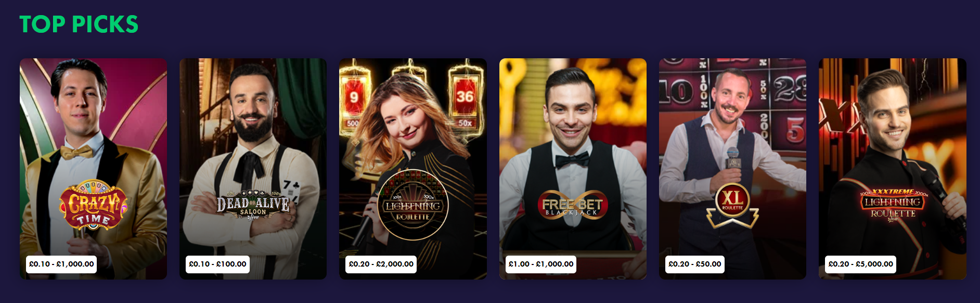Open XXXtreme Lightning Roulette game tile
The width and height of the screenshot is (980, 303).
(x=893, y=169)
